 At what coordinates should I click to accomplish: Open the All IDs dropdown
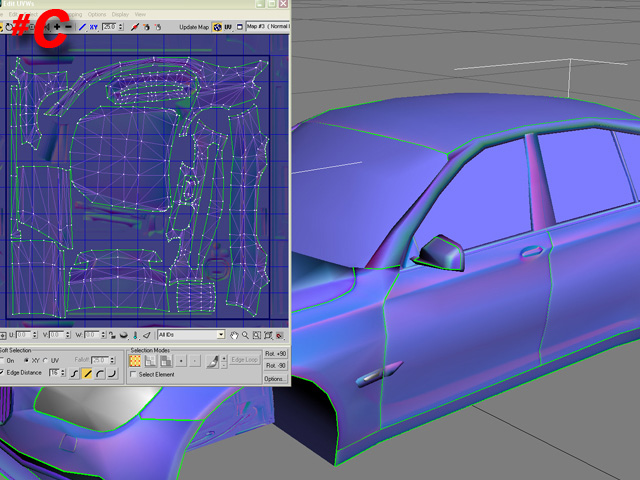(x=190, y=335)
